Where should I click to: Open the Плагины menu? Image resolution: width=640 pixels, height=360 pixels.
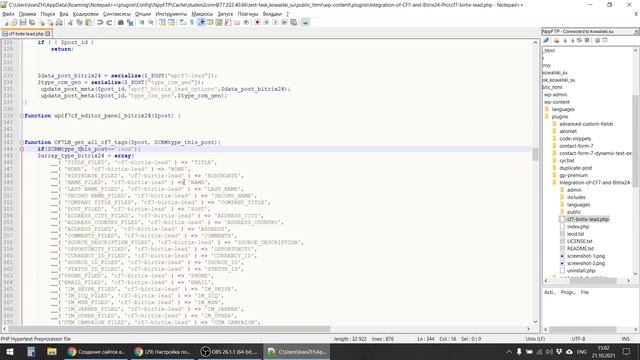coord(248,14)
